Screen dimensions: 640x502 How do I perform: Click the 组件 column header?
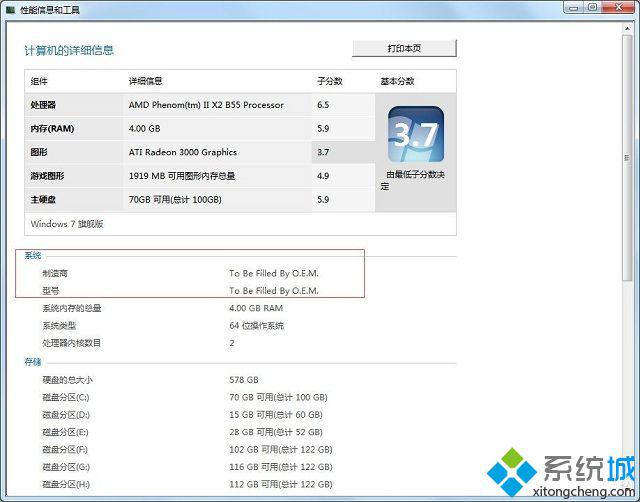[x=39, y=81]
